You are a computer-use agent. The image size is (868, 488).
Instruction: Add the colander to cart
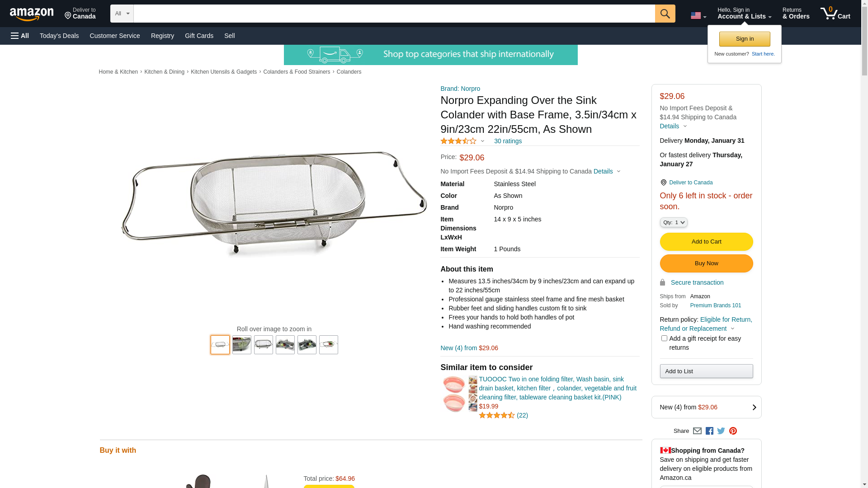pyautogui.click(x=706, y=242)
